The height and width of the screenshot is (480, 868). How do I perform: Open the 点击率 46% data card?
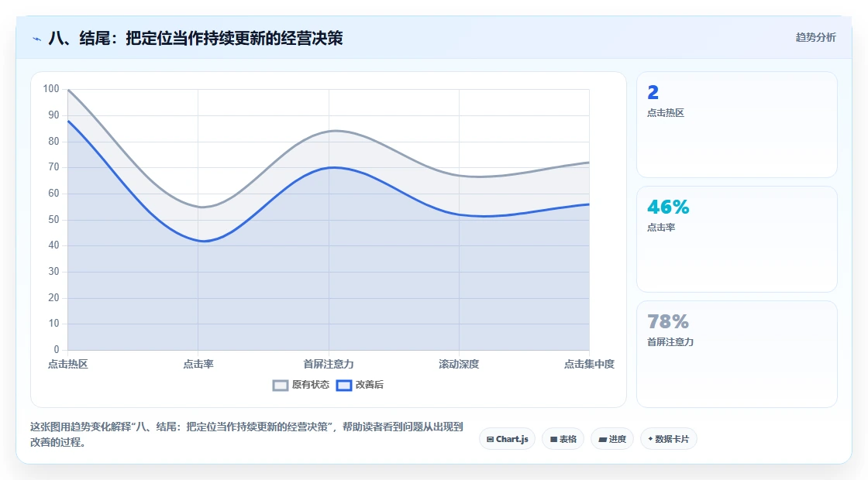click(x=737, y=239)
